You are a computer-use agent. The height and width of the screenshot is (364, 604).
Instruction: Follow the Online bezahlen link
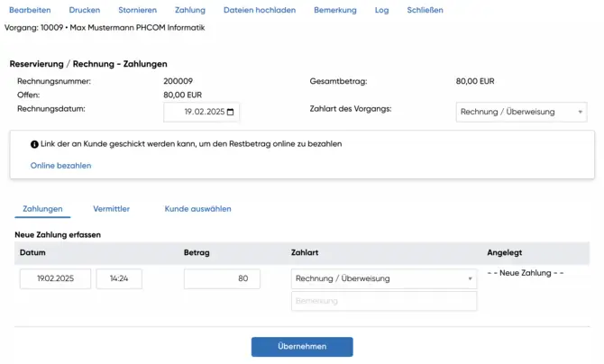(x=60, y=166)
